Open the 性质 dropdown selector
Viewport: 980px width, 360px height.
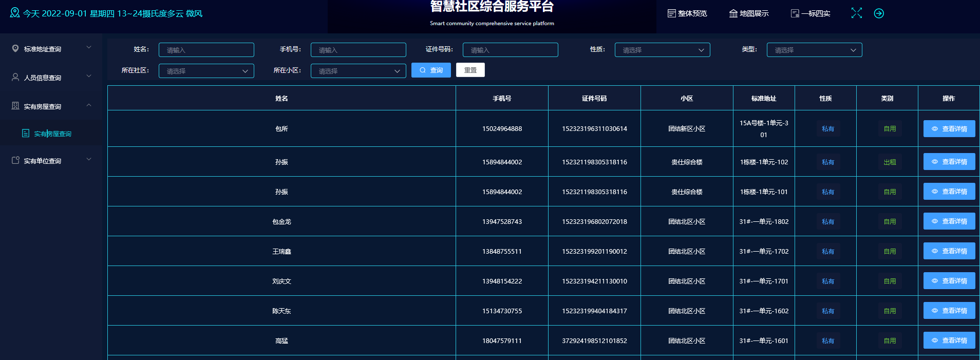tap(662, 50)
